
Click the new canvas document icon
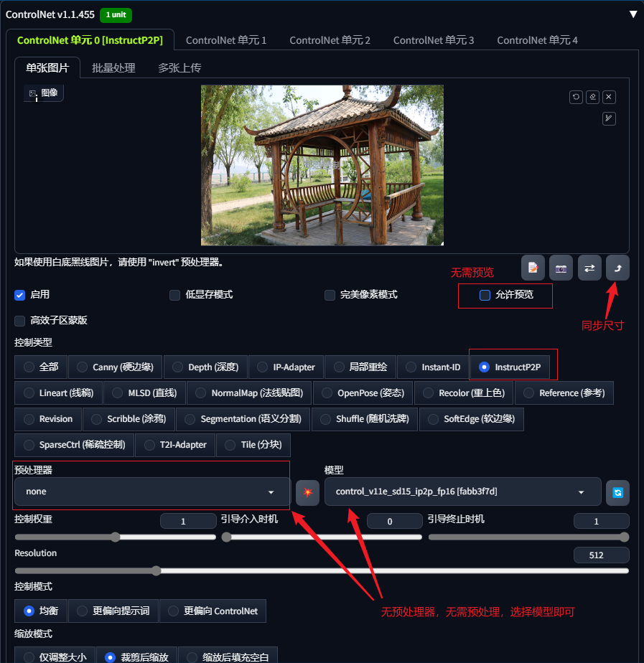(x=533, y=268)
